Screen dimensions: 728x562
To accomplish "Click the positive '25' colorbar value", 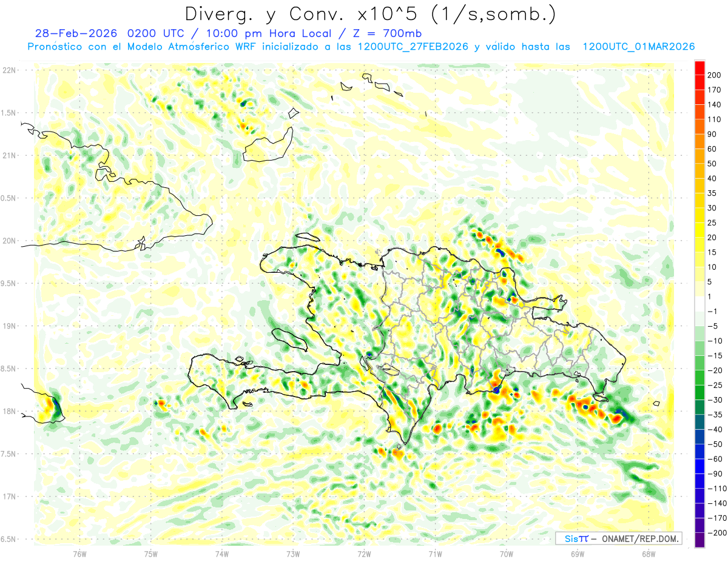I will 713,223.
